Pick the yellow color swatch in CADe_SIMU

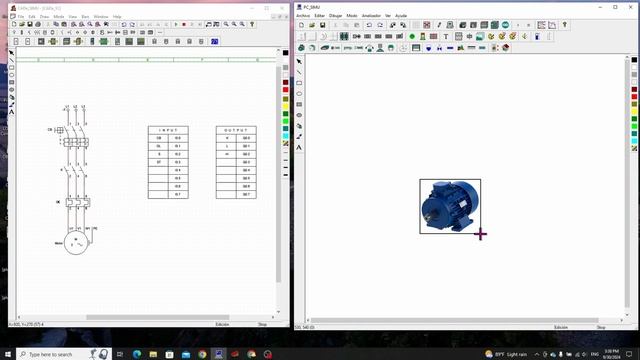[x=285, y=106]
